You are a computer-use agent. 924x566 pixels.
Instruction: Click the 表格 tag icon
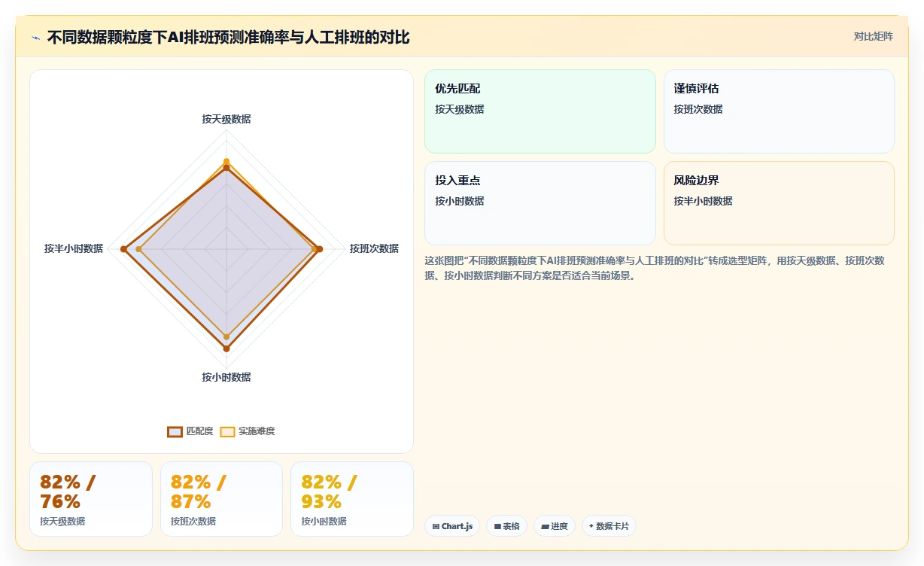tap(497, 527)
